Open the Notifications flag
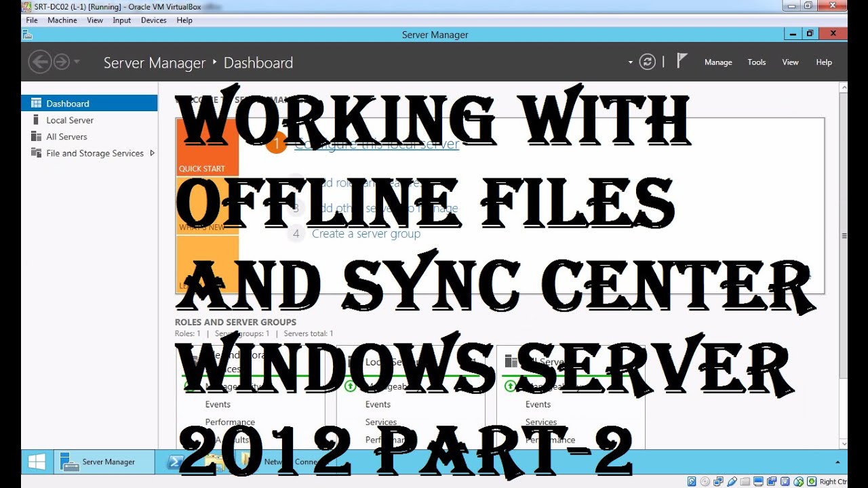The height and width of the screenshot is (488, 868). pyautogui.click(x=682, y=61)
